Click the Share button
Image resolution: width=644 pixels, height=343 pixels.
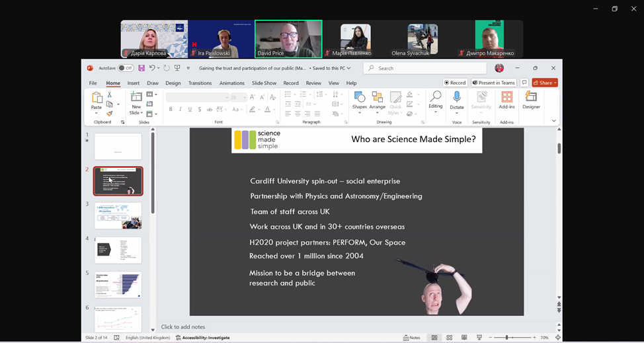tap(545, 83)
